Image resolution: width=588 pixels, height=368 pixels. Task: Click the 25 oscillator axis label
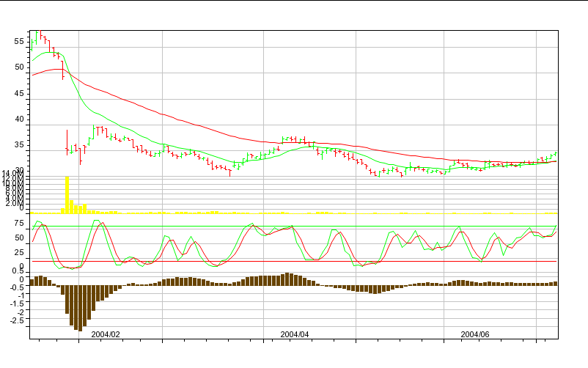20,253
